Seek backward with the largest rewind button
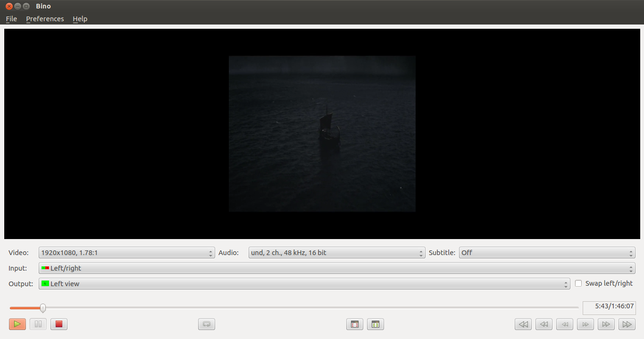 tap(523, 324)
